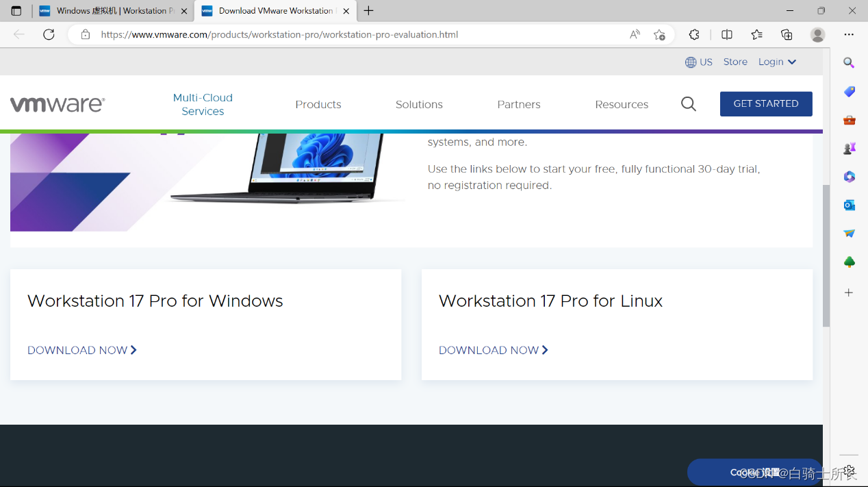
Task: Expand the Login dropdown
Action: [777, 62]
